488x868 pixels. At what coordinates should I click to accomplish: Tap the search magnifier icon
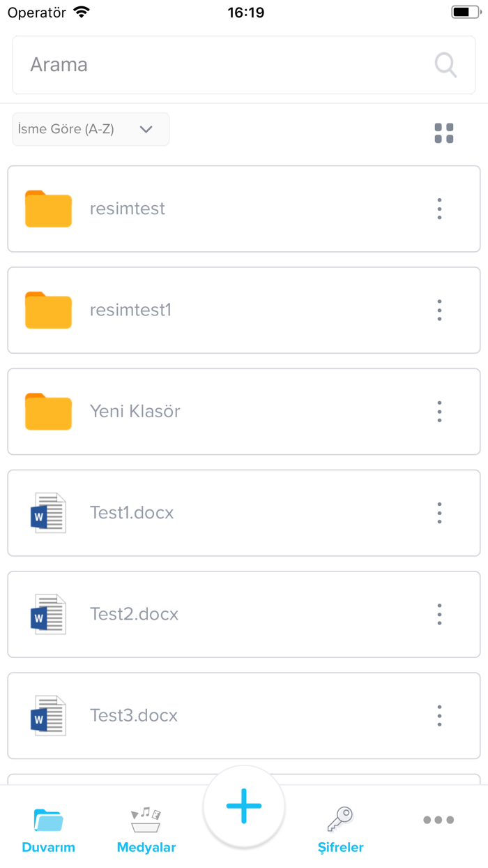(x=445, y=65)
